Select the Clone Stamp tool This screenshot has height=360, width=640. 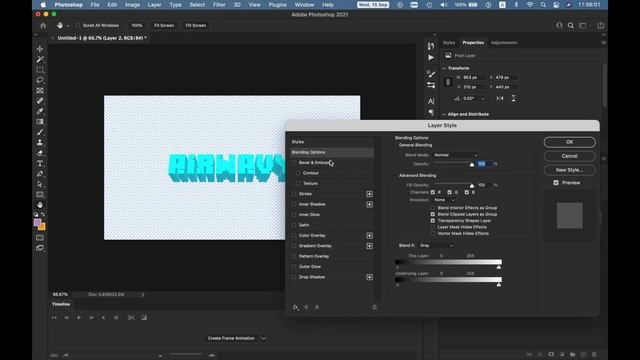pyautogui.click(x=40, y=142)
